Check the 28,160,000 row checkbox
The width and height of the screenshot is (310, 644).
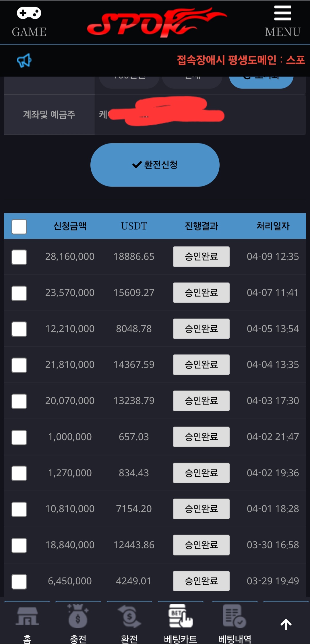(19, 257)
